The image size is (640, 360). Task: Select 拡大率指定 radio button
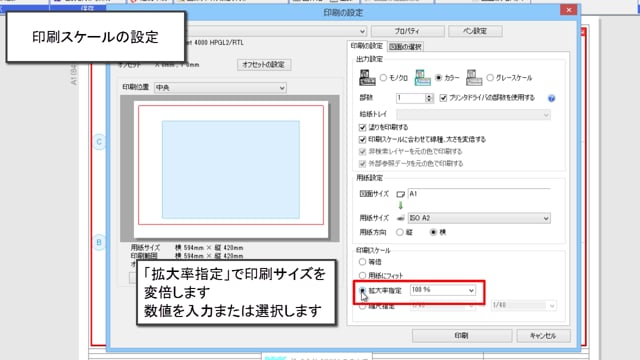pyautogui.click(x=362, y=291)
